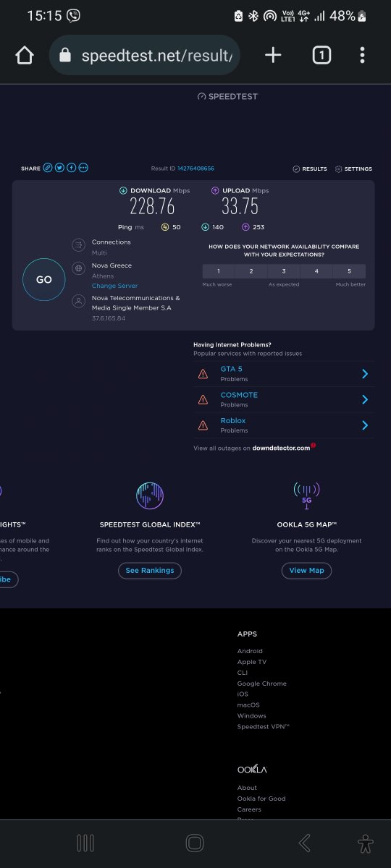The width and height of the screenshot is (391, 868).
Task: Open Chrome three-dot overflow menu
Action: coord(362,55)
